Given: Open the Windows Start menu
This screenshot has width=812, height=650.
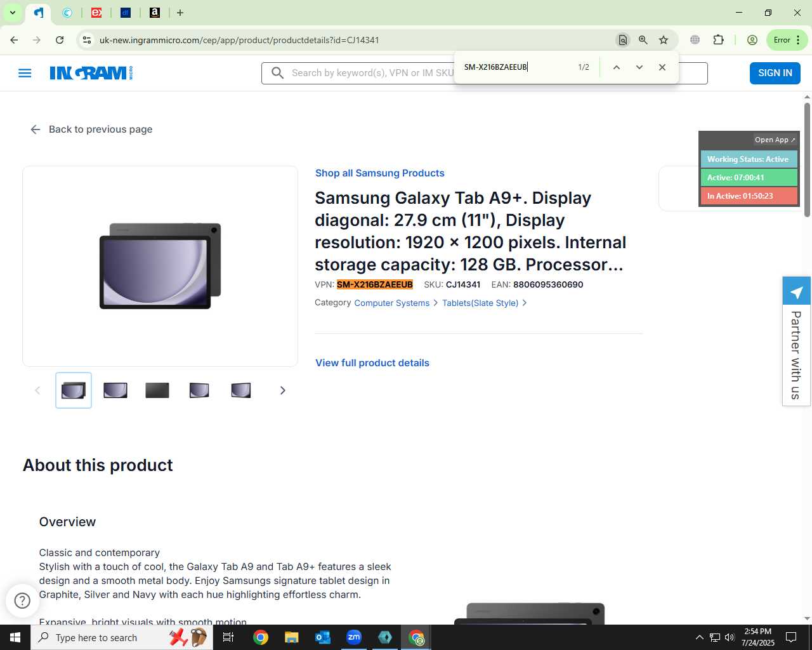Looking at the screenshot, I should click(x=15, y=637).
